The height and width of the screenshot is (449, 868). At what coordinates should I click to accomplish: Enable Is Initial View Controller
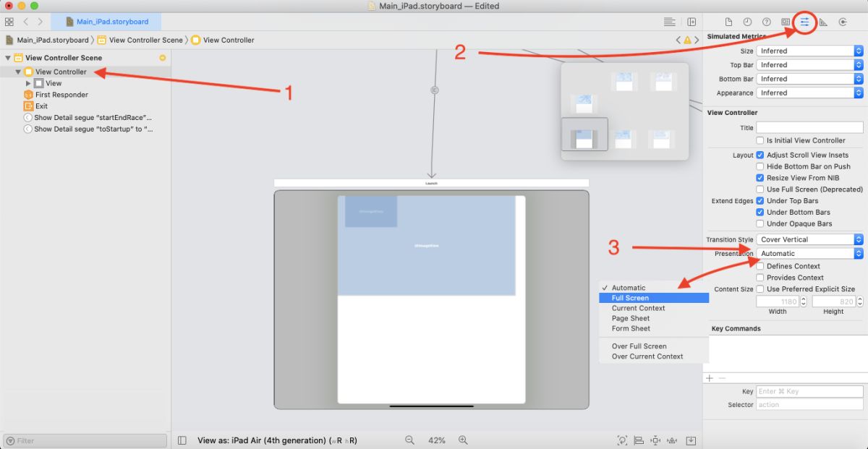(x=760, y=140)
